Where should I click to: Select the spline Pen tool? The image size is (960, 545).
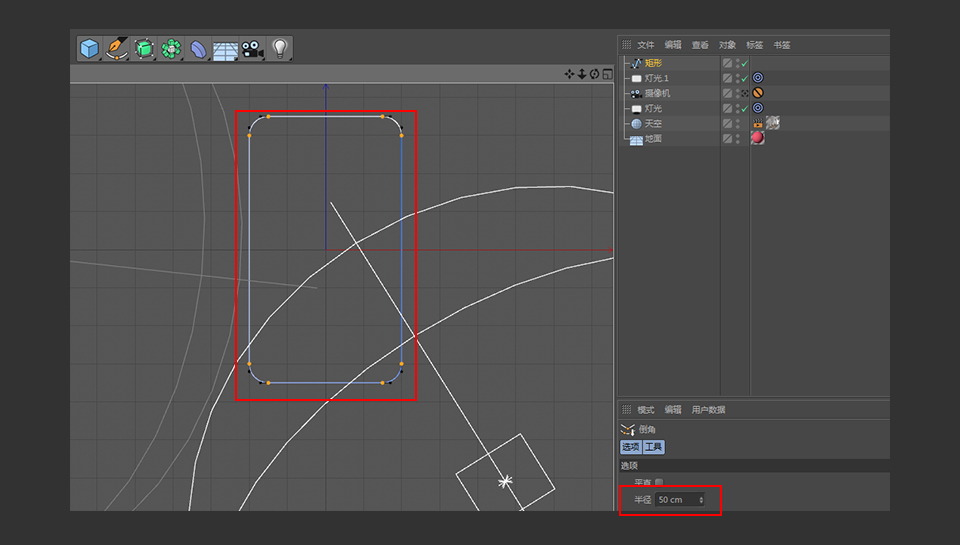tap(118, 49)
